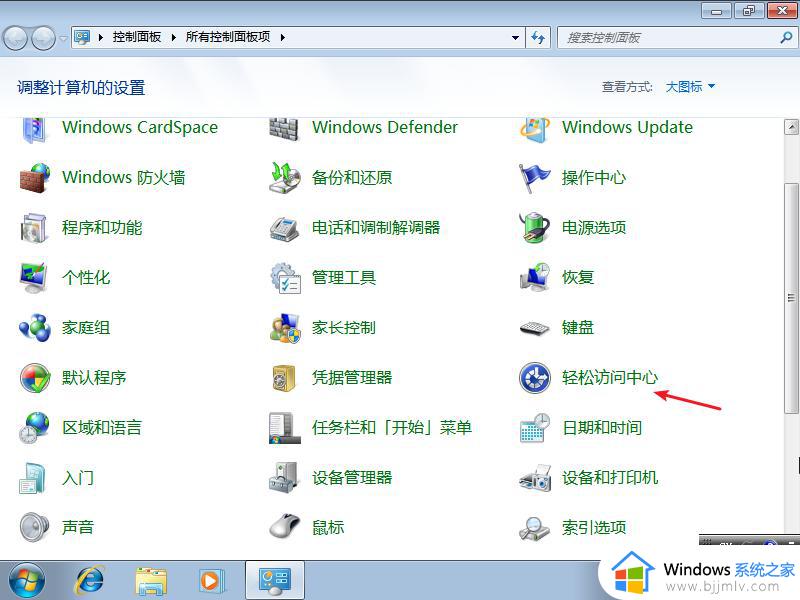Open 设备和打印机 printer icon
The width and height of the screenshot is (800, 600).
pyautogui.click(x=535, y=478)
